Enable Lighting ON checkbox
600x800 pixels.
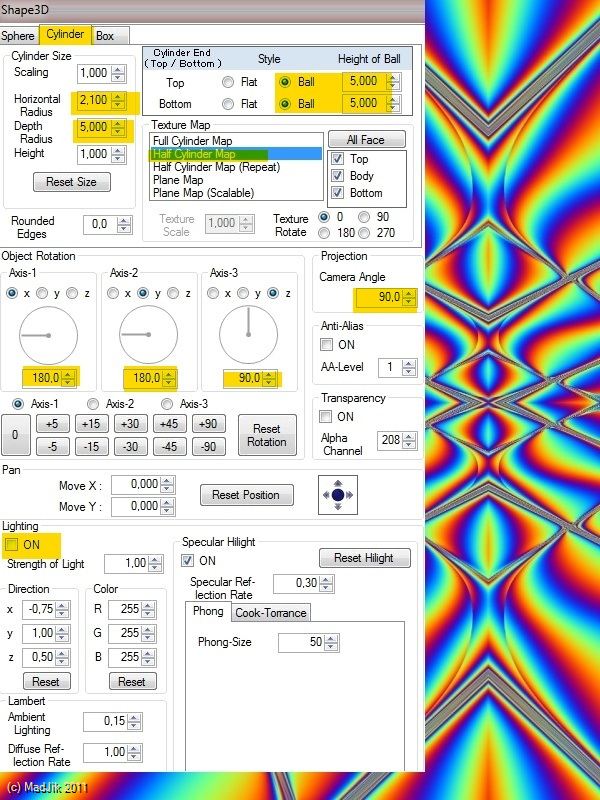[11, 544]
